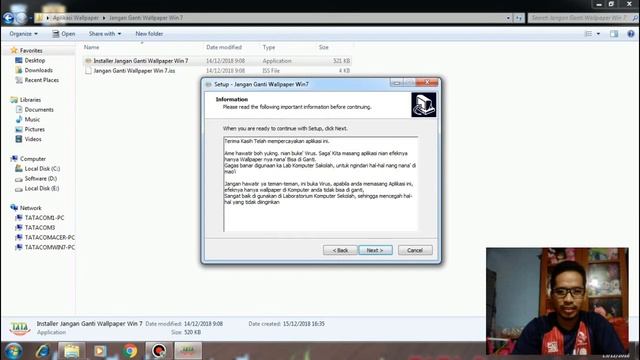Screen dimensions: 640x360
Task: Open Windows Explorer taskbar icon
Action: coord(71,351)
